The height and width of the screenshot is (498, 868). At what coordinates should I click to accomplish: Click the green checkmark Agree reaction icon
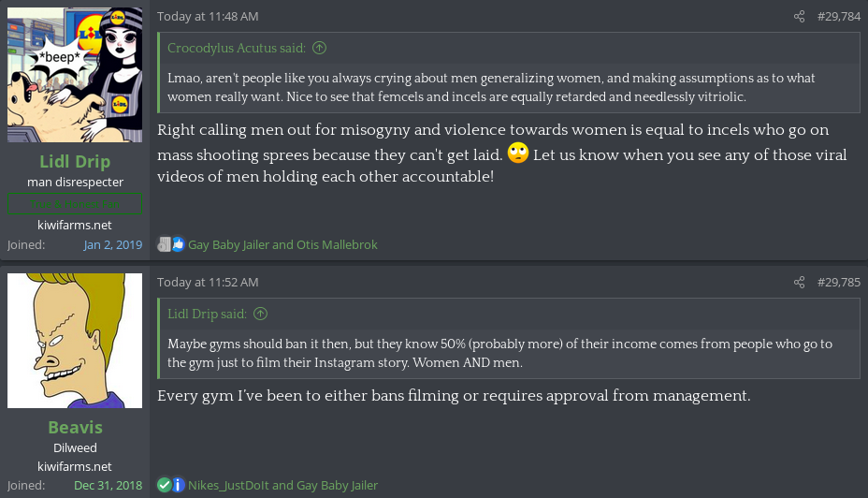point(164,485)
